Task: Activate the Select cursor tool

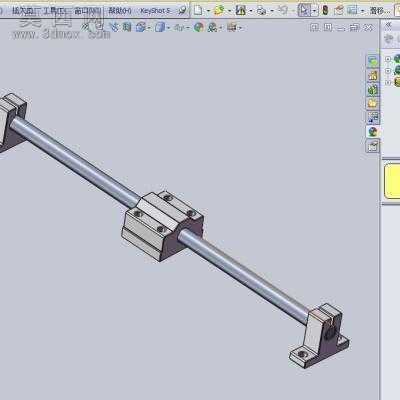Action: click(304, 10)
